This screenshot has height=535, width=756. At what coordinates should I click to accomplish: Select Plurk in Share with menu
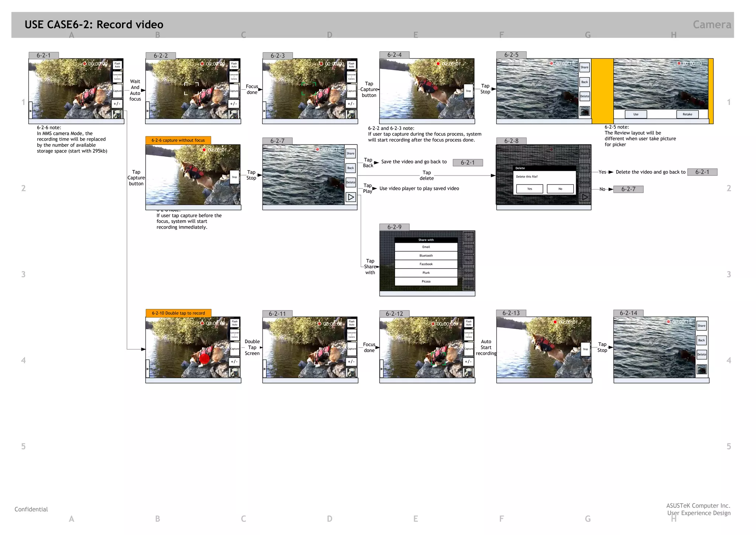point(426,273)
